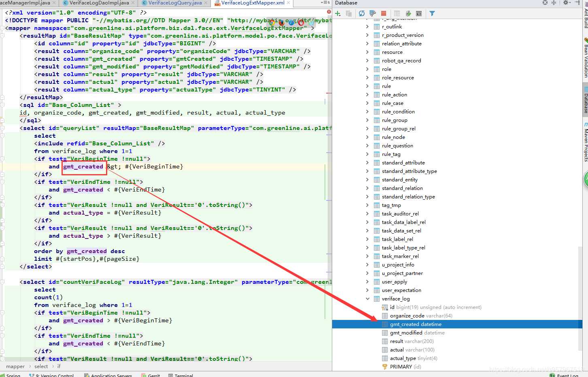Collapse the veriface_log table node
This screenshot has width=588, height=377.
367,299
